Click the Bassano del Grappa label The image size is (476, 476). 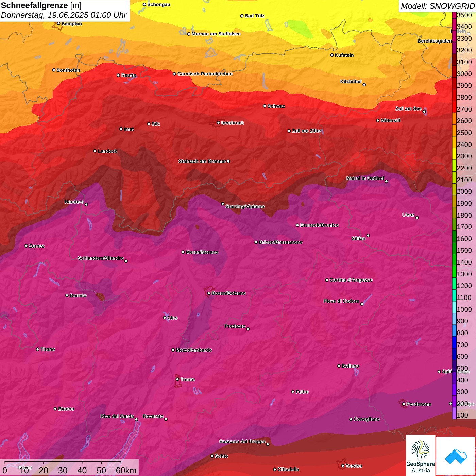click(x=242, y=441)
